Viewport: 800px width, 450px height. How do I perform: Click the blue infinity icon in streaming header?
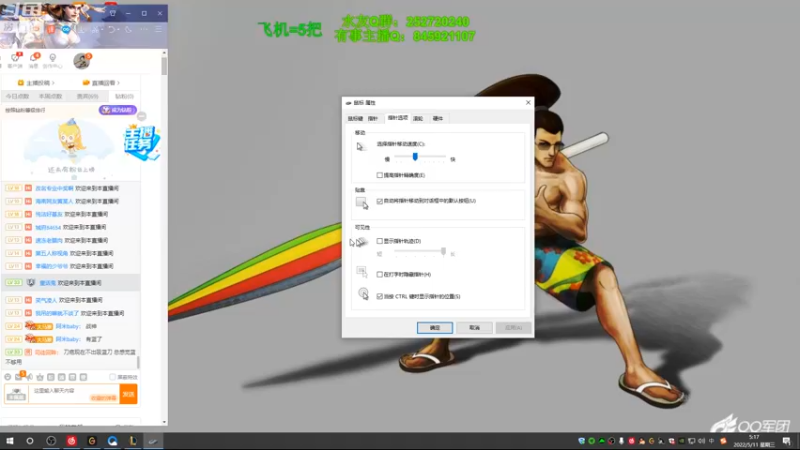[x=66, y=29]
